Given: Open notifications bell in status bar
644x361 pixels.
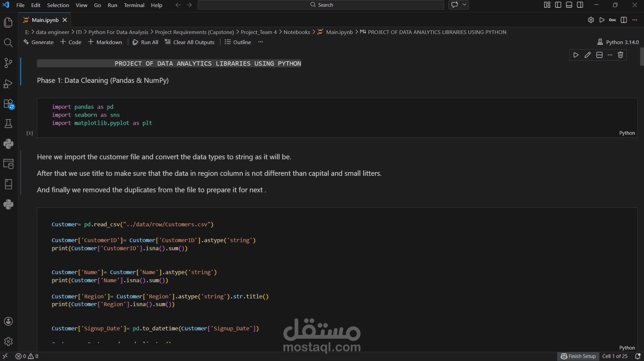Looking at the screenshot, I should click(638, 356).
